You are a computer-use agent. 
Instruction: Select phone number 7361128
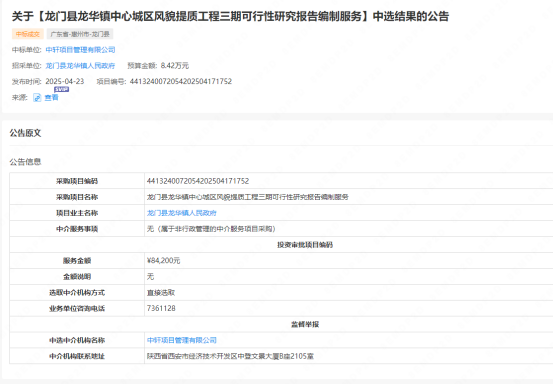coord(161,308)
